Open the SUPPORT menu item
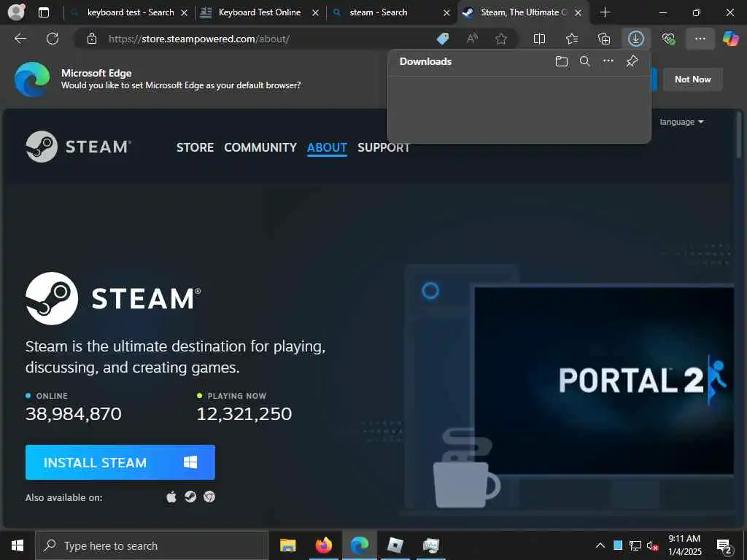 point(384,147)
